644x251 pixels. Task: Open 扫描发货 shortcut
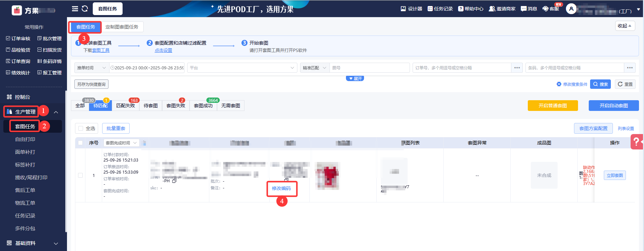pyautogui.click(x=50, y=50)
